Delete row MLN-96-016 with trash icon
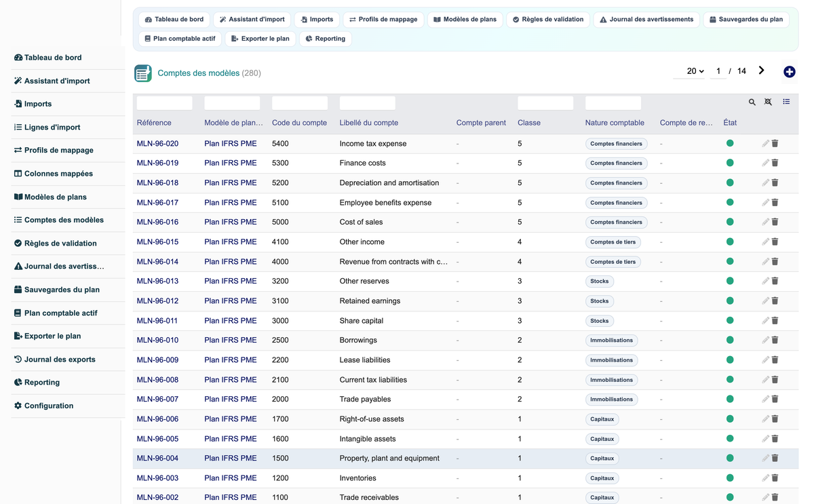Screen dimensions: 814x504 pyautogui.click(x=775, y=222)
